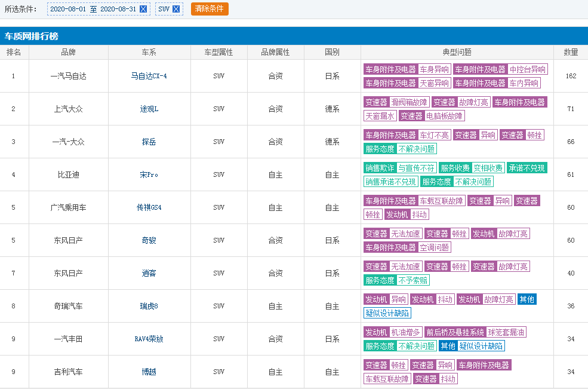Click the 品牌属性 column header
The image size is (588, 389).
click(275, 52)
